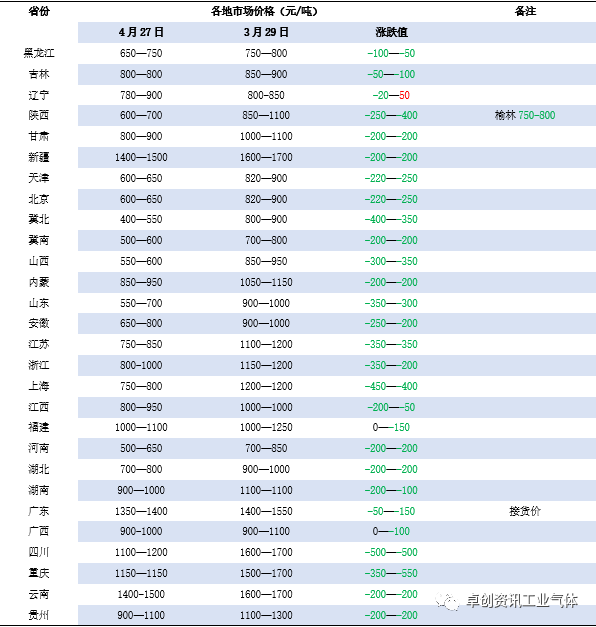Click the 备注 column header
The height and width of the screenshot is (627, 596).
[x=525, y=11]
